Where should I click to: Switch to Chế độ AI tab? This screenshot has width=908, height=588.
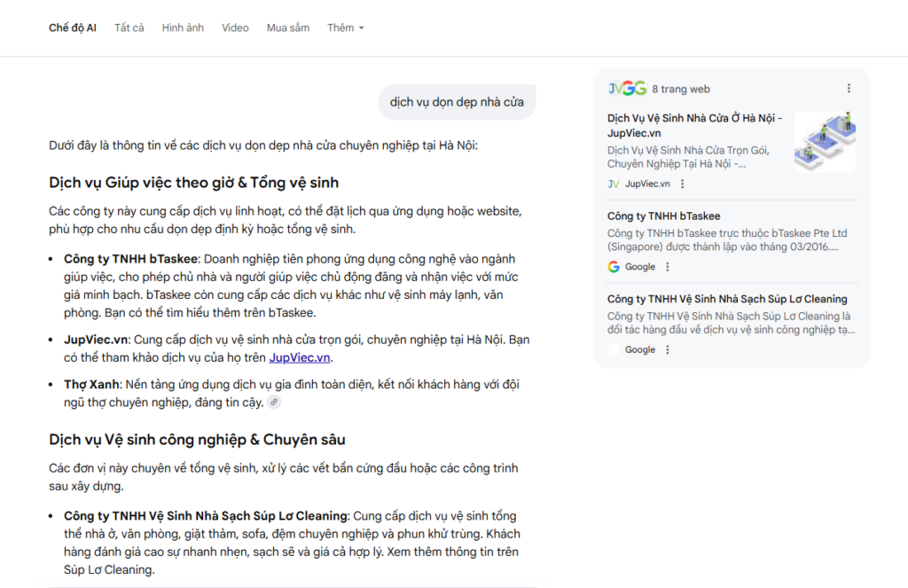tap(73, 27)
